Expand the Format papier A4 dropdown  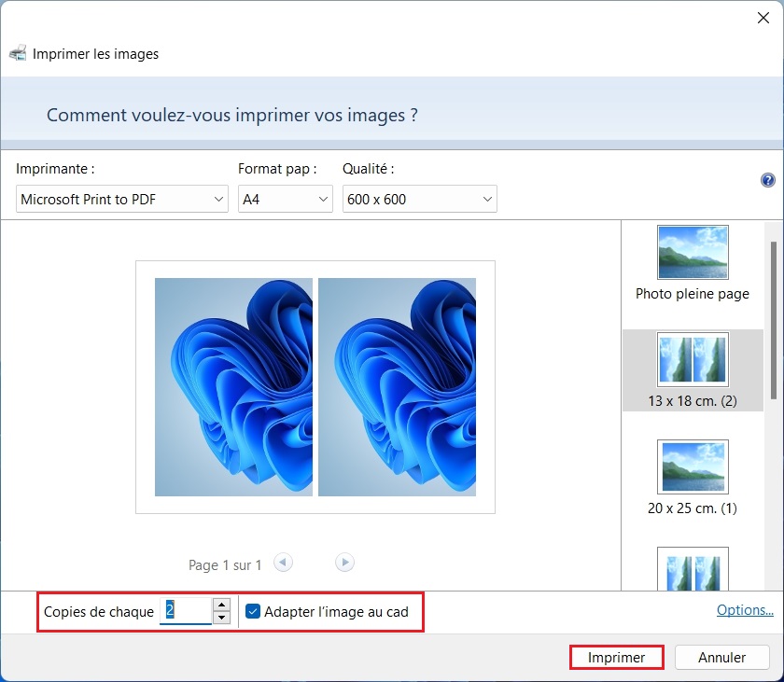pyautogui.click(x=285, y=199)
